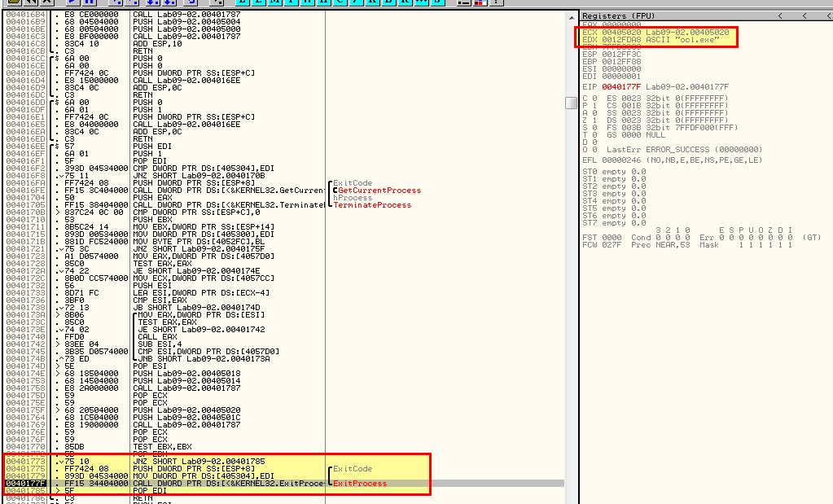Screen dimensions: 833x504
Task: Select the ESP register value 0012FF3C
Action: tap(621, 55)
